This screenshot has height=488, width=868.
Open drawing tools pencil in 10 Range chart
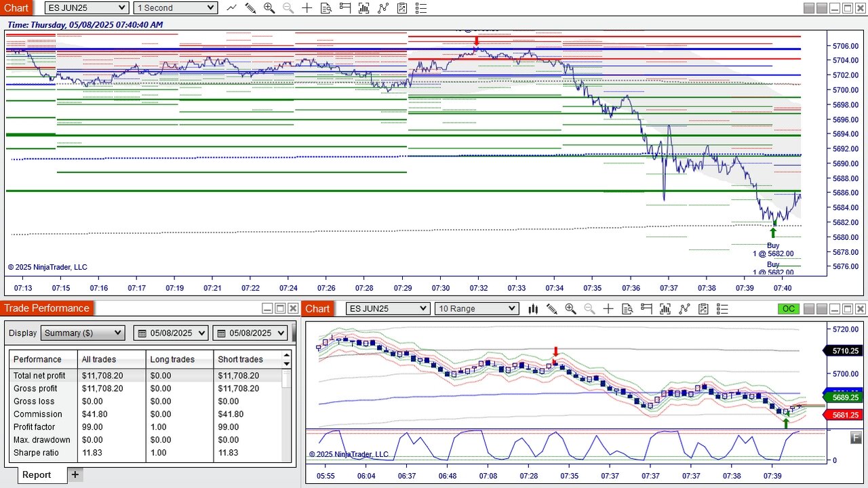(552, 309)
